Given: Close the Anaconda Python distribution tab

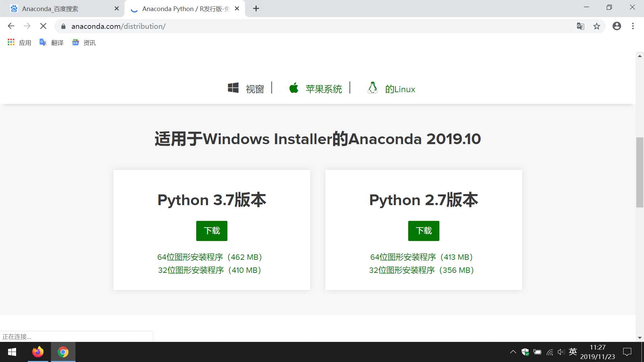Looking at the screenshot, I should coord(237,9).
